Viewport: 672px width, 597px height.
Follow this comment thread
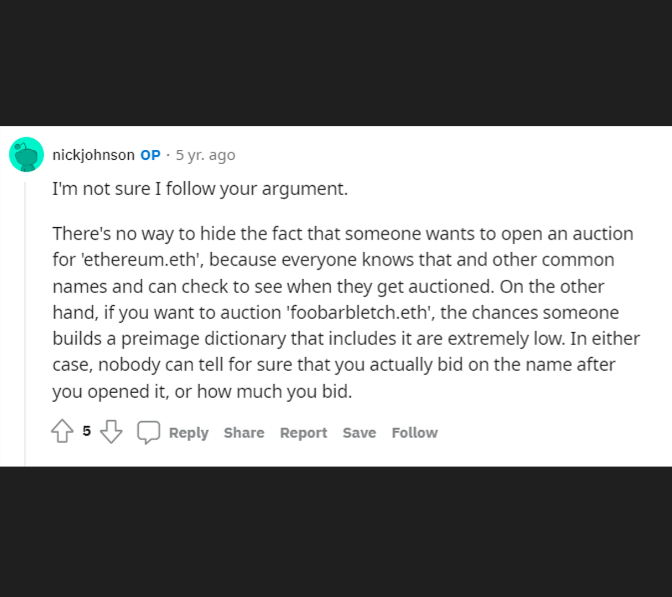[414, 433]
